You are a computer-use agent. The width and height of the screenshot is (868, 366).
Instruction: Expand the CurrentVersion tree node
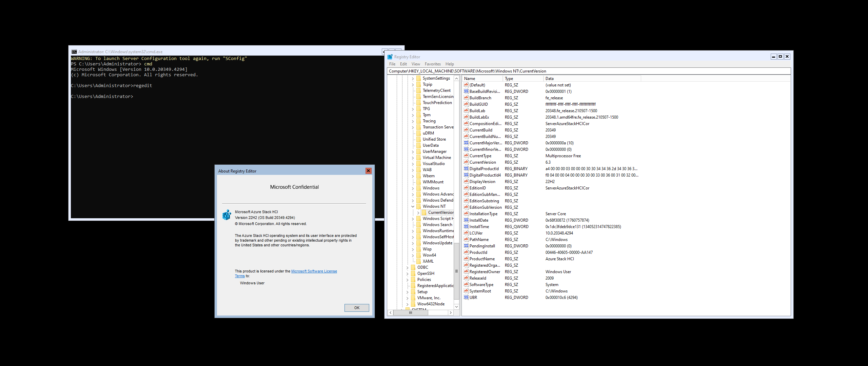(x=418, y=213)
